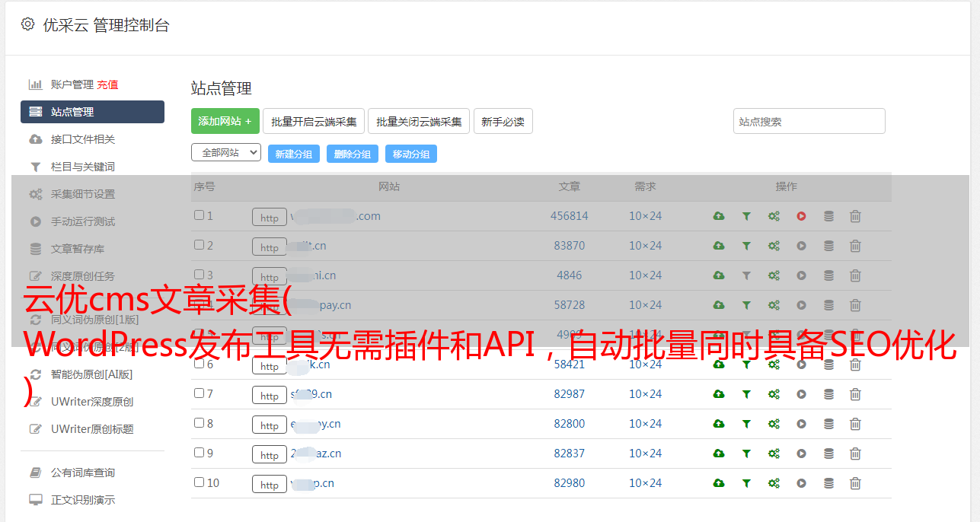980x522 pixels.
Task: Check the box for site 10
Action: [199, 482]
